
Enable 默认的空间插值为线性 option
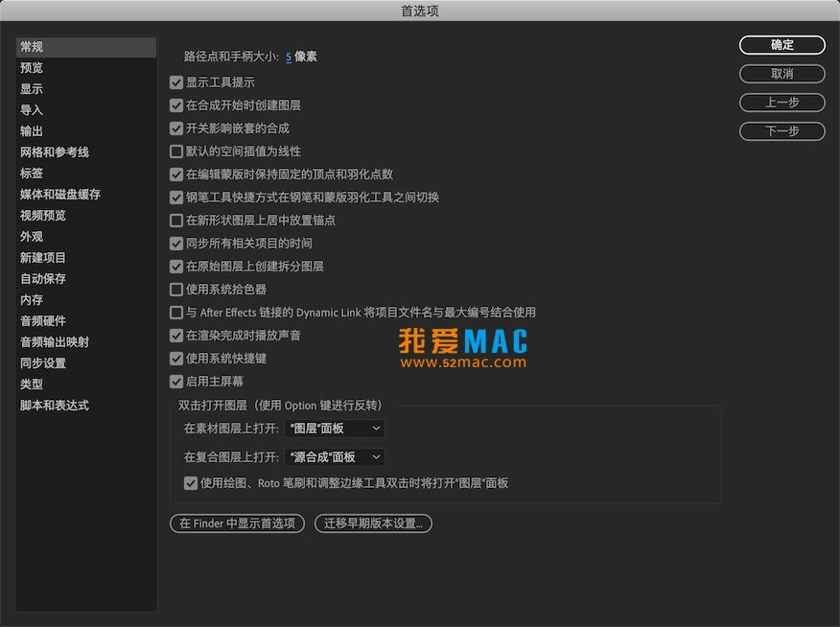click(x=176, y=151)
